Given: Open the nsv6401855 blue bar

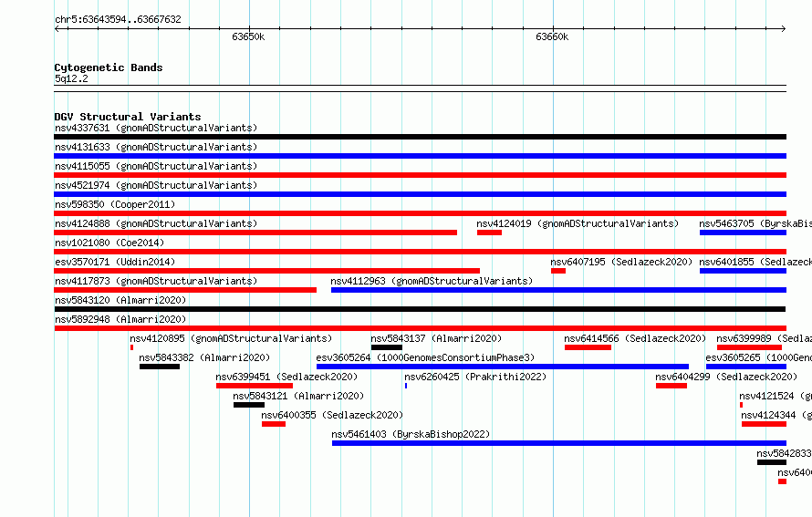Looking at the screenshot, I should tap(743, 271).
